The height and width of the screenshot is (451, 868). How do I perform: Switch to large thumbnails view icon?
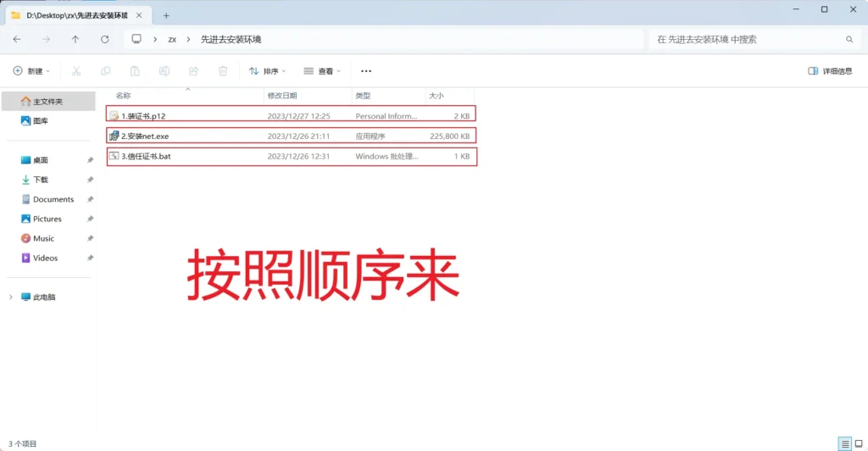tap(859, 443)
